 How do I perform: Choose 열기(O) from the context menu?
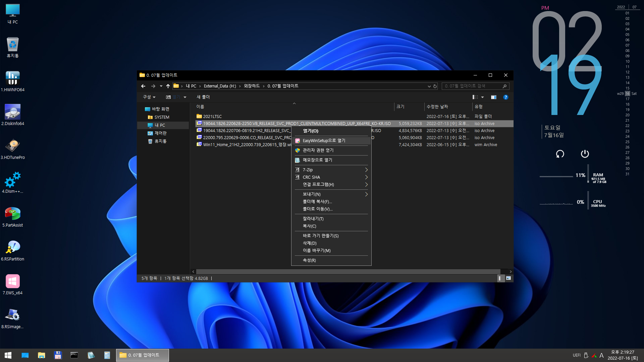[x=331, y=131]
